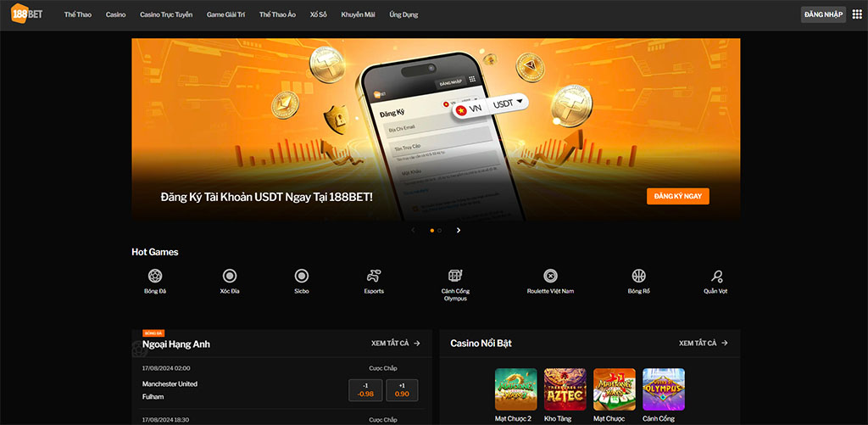This screenshot has width=868, height=425.
Task: Go to previous banner slide arrow
Action: coord(413,230)
